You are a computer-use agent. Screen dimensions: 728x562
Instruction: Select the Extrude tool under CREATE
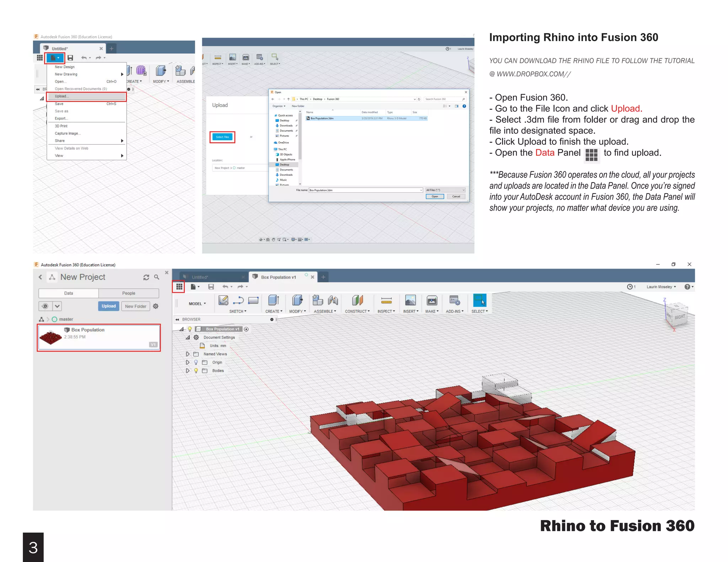pos(273,301)
